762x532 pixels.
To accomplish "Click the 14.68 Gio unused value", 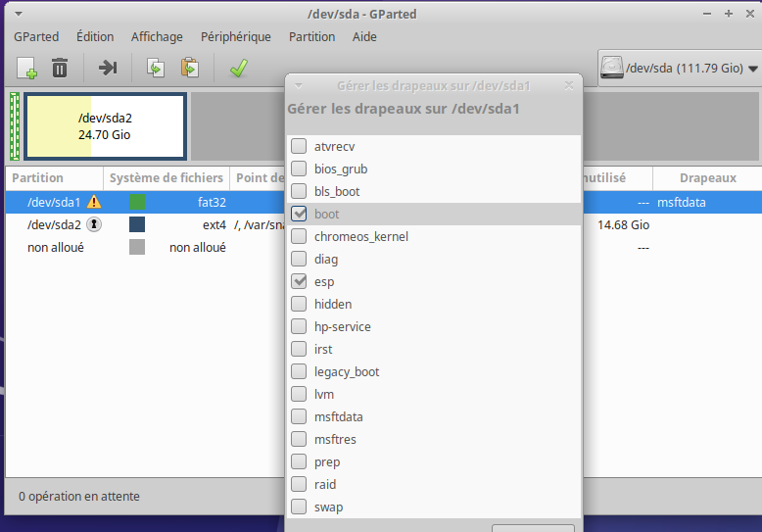I will (x=624, y=224).
